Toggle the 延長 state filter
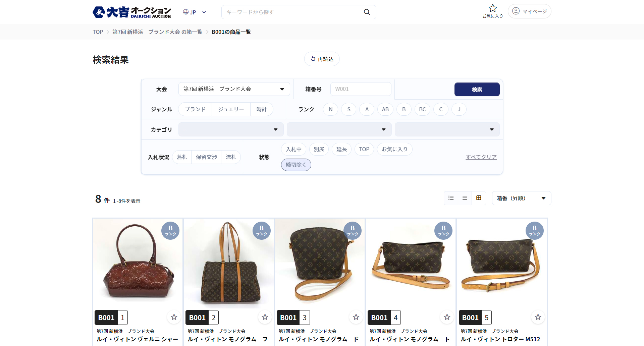644x346 pixels. [342, 149]
